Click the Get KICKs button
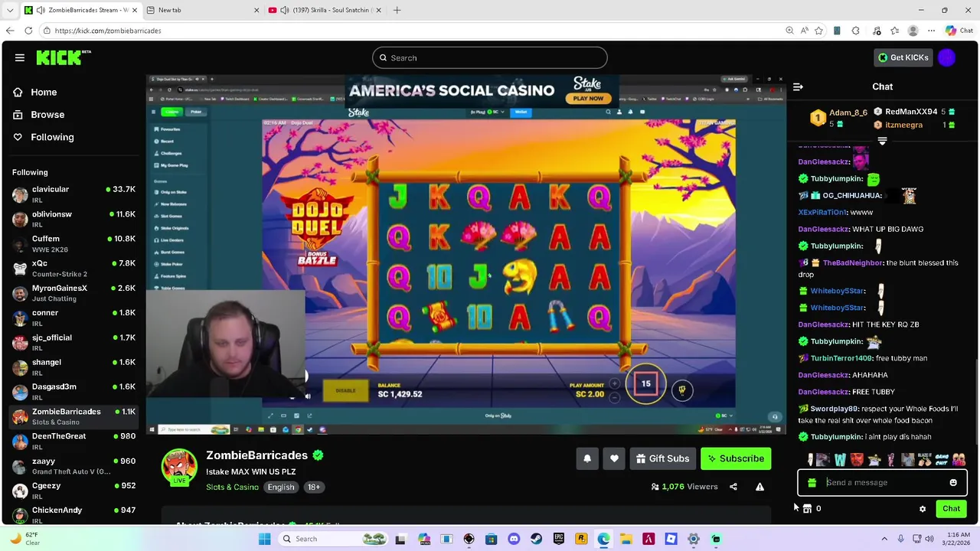980x551 pixels. tap(903, 57)
